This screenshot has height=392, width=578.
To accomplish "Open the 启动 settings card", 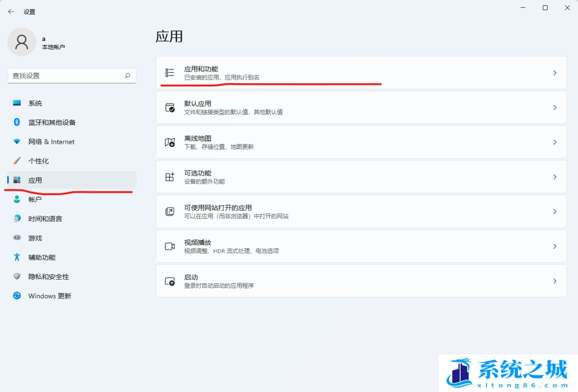I will tap(361, 281).
